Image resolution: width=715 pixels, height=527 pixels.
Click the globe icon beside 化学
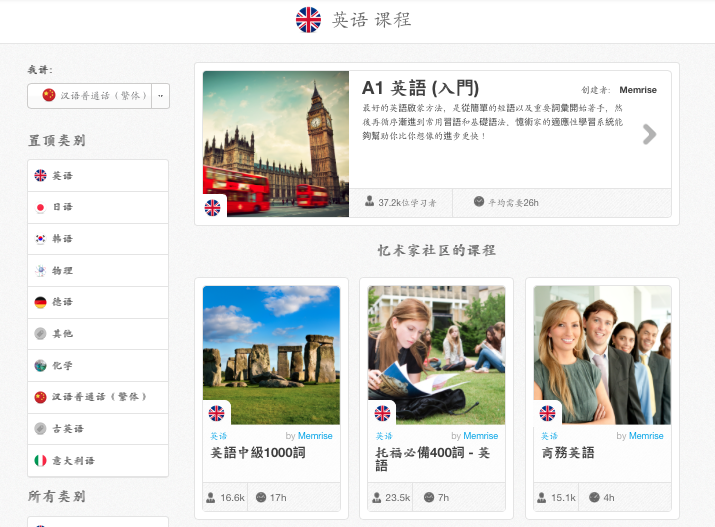[40, 366]
